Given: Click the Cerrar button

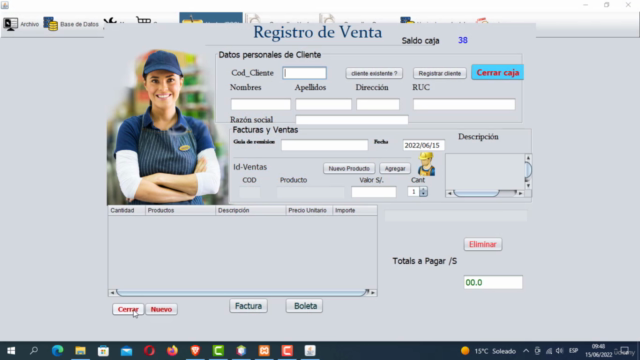Looking at the screenshot, I should 128,309.
